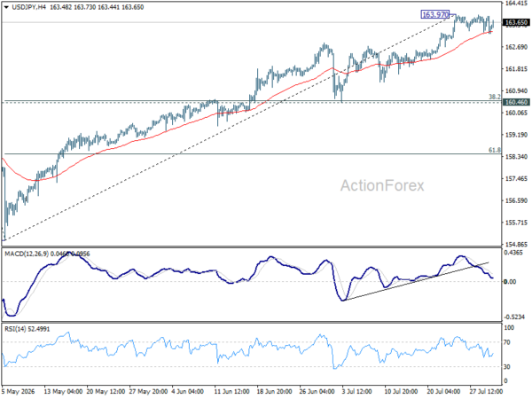The width and height of the screenshot is (532, 399).
Task: Click the 20 May 12:00 time label
Action: tap(106, 392)
